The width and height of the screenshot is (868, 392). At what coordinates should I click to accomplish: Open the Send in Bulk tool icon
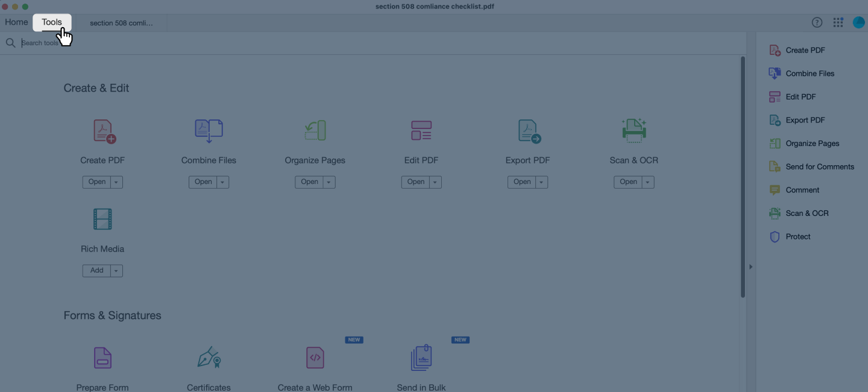[x=421, y=357]
